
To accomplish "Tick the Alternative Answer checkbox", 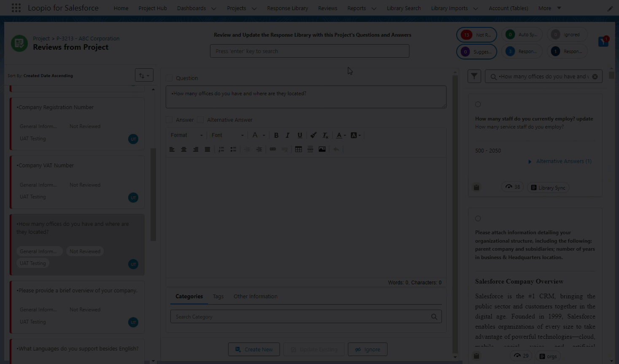I will (x=200, y=120).
